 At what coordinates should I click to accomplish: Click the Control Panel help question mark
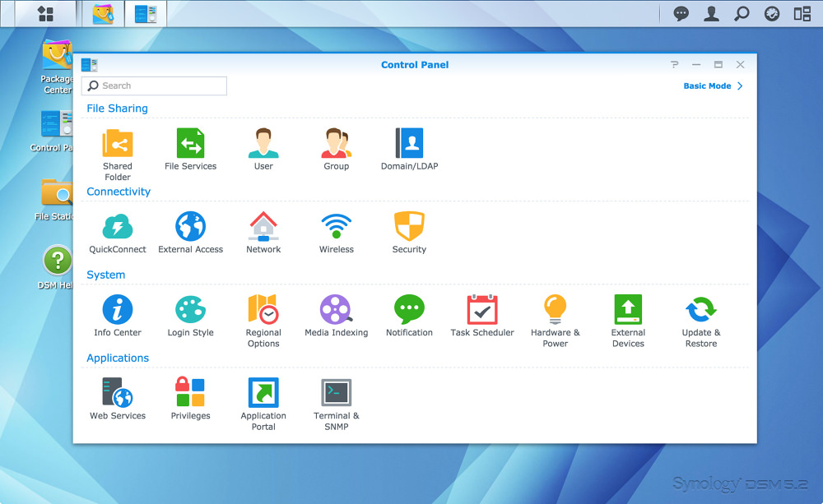[x=675, y=65]
